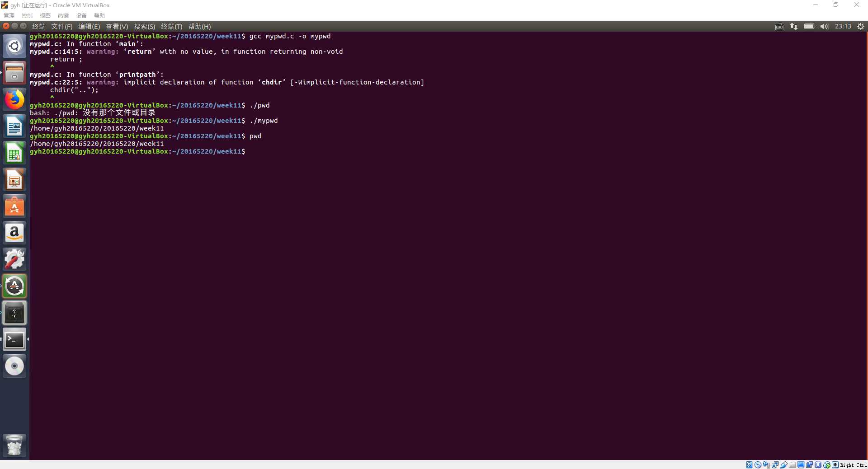Open LibreOffice Impress presentation icon
This screenshot has height=469, width=868.
click(14, 179)
